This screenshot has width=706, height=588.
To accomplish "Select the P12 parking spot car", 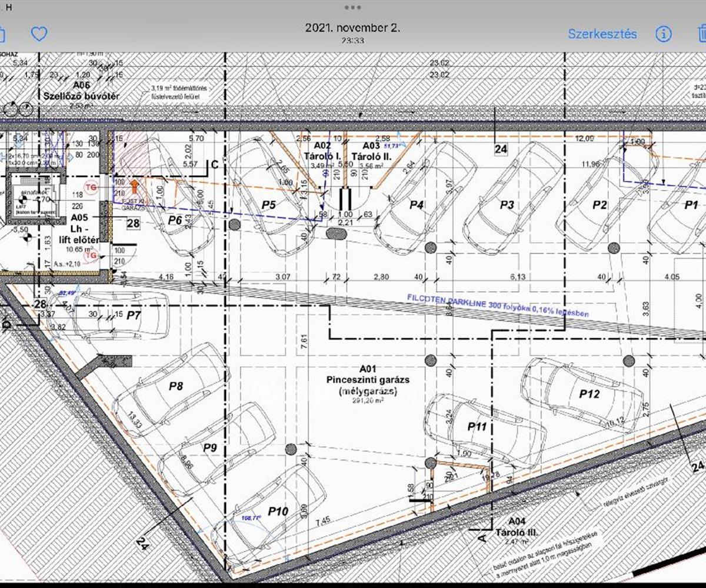I will pos(589,394).
